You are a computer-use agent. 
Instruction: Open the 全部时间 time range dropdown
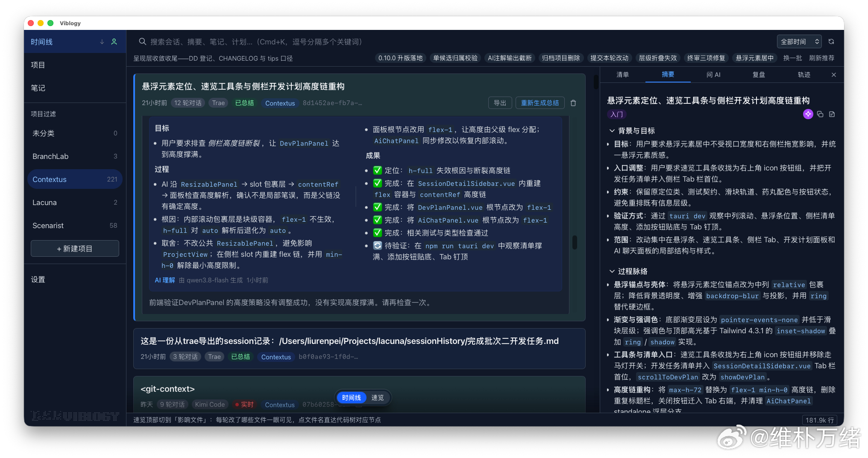point(799,41)
